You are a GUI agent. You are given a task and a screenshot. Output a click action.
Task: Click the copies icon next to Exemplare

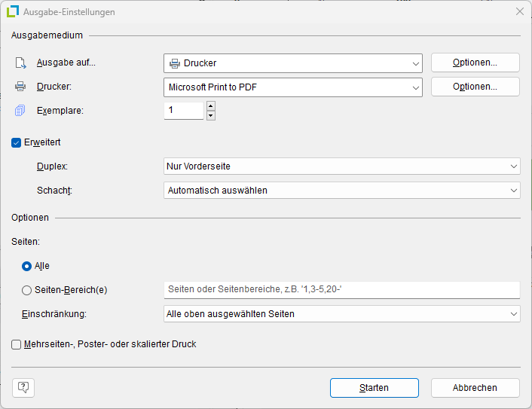(x=20, y=111)
